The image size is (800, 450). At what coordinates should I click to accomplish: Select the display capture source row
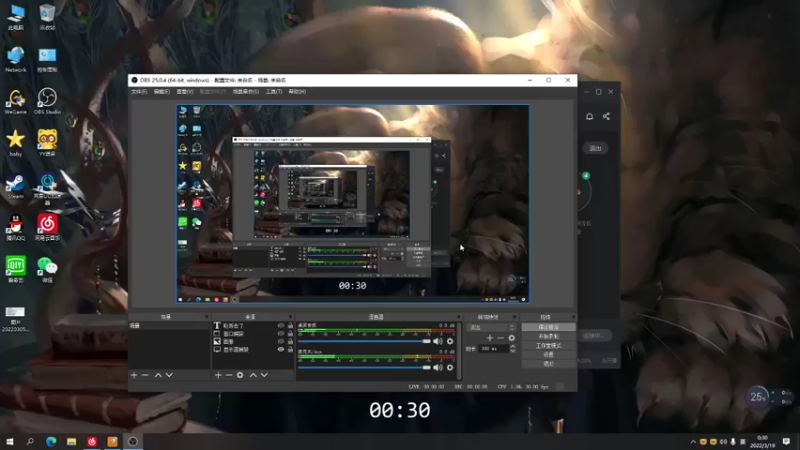point(254,349)
